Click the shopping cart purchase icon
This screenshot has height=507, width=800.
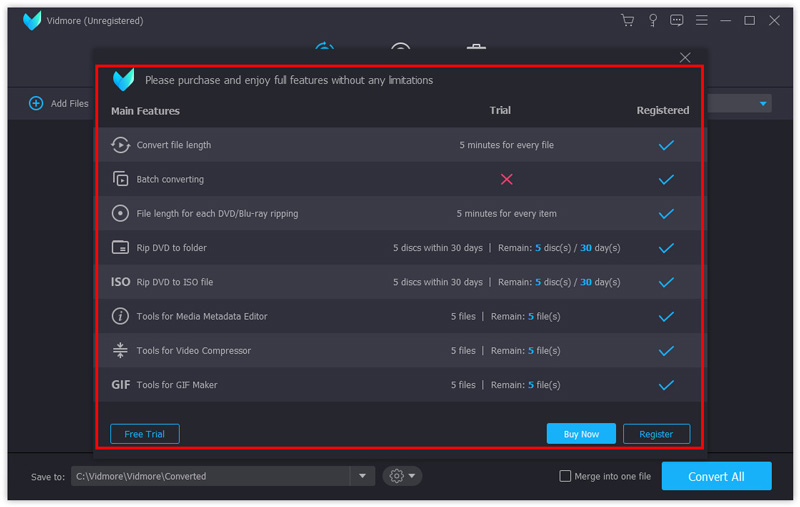click(628, 20)
